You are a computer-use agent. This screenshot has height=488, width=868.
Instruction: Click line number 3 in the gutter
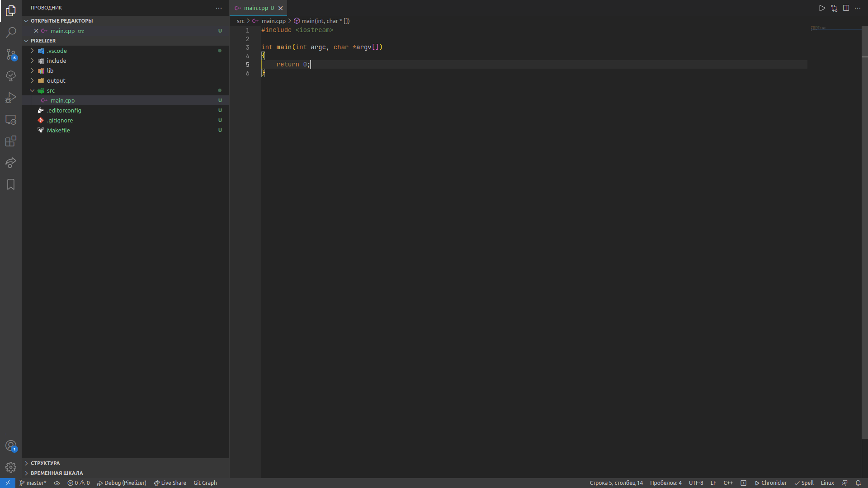click(x=247, y=47)
